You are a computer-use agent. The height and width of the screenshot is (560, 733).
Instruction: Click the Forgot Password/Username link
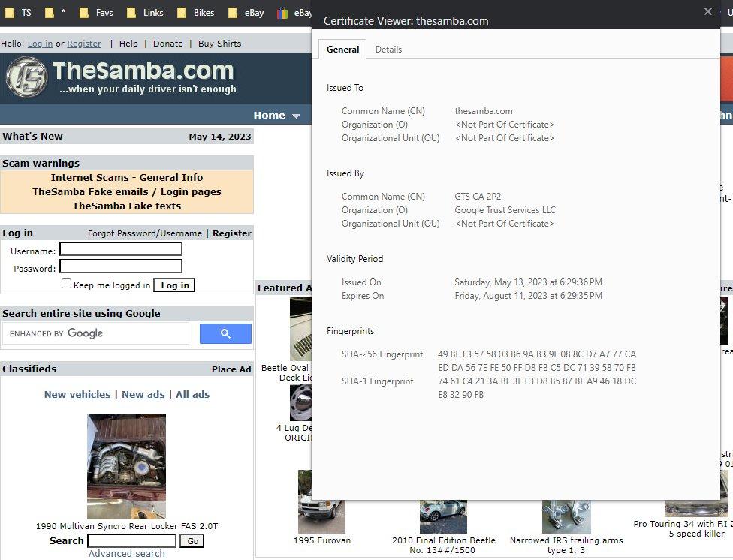(x=144, y=233)
